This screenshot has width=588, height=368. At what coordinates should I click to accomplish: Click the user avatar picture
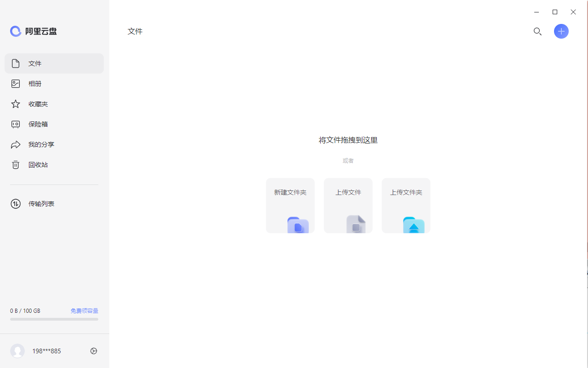click(17, 351)
